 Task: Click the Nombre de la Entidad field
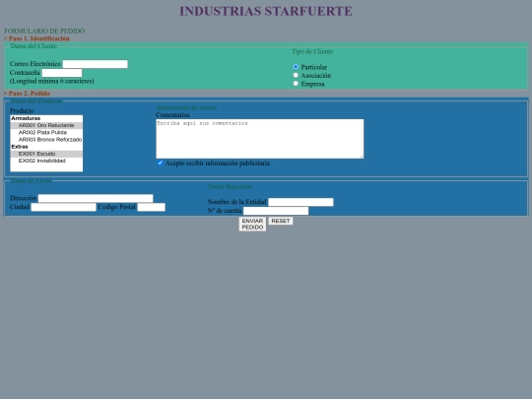pyautogui.click(x=300, y=202)
